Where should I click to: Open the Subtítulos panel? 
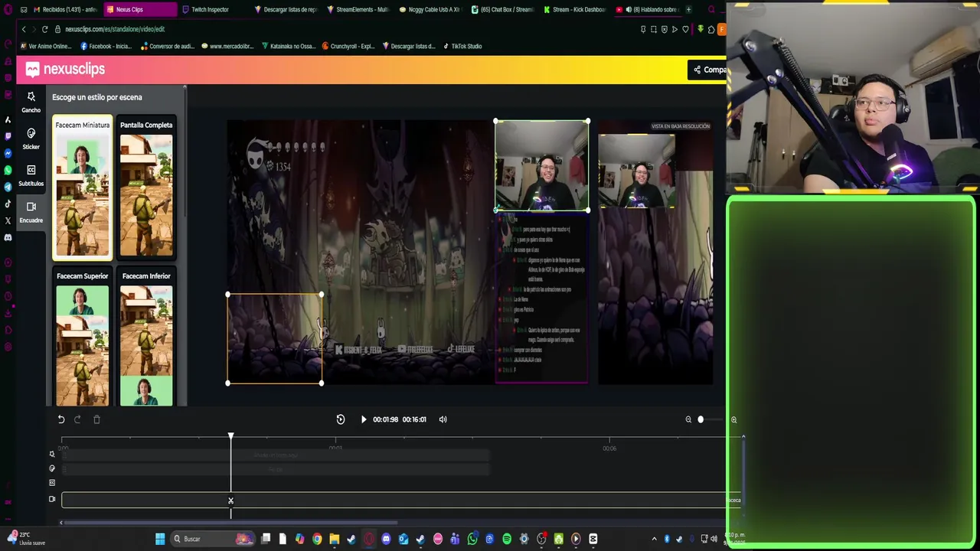click(31, 175)
